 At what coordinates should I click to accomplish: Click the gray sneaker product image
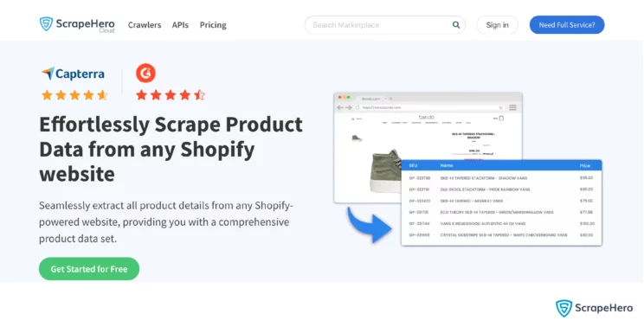coord(385,171)
